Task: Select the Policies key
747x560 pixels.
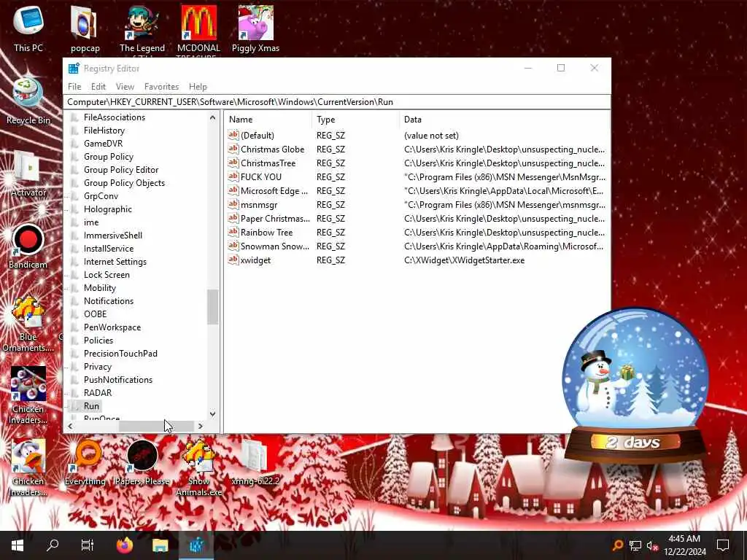Action: click(98, 341)
